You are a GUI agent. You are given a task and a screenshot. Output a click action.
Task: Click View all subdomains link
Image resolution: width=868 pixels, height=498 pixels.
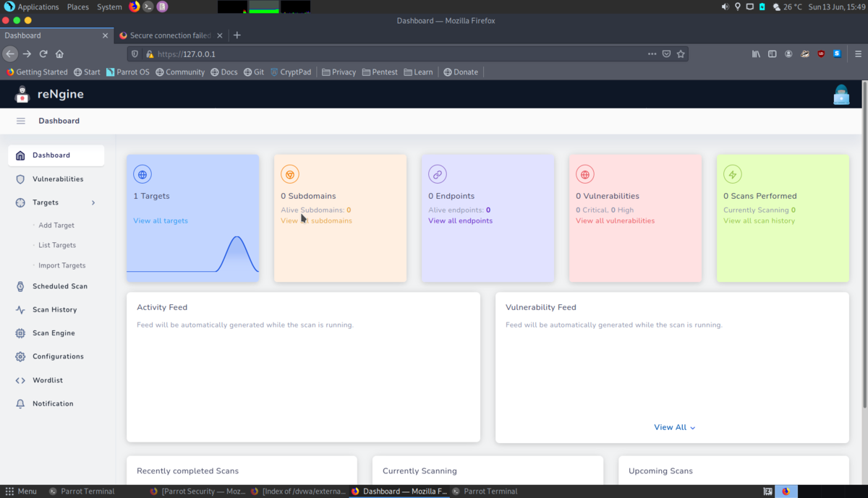tap(316, 220)
